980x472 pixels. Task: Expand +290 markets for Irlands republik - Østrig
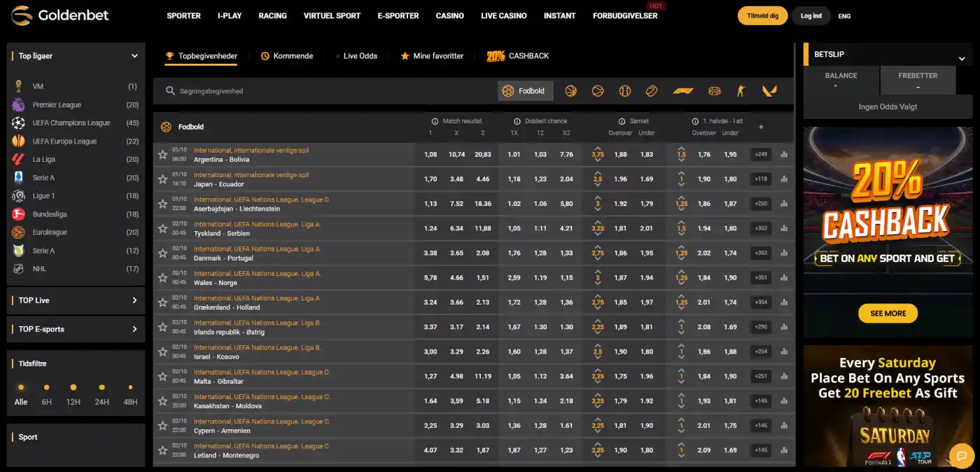(x=761, y=327)
